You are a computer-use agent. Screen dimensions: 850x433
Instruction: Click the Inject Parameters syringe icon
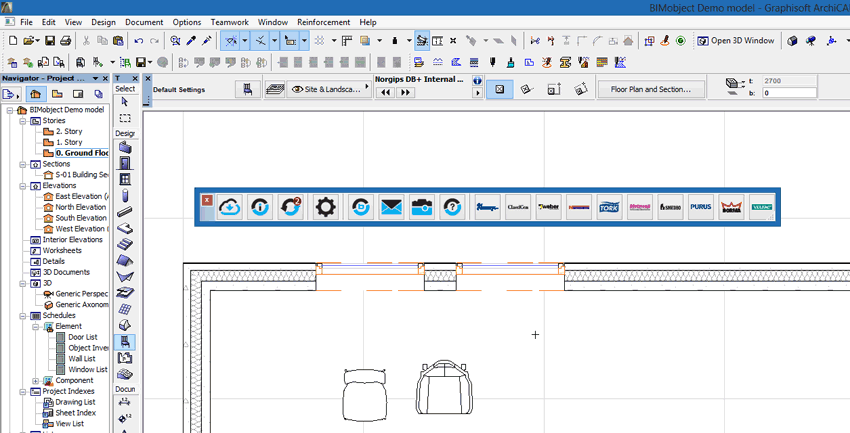207,41
